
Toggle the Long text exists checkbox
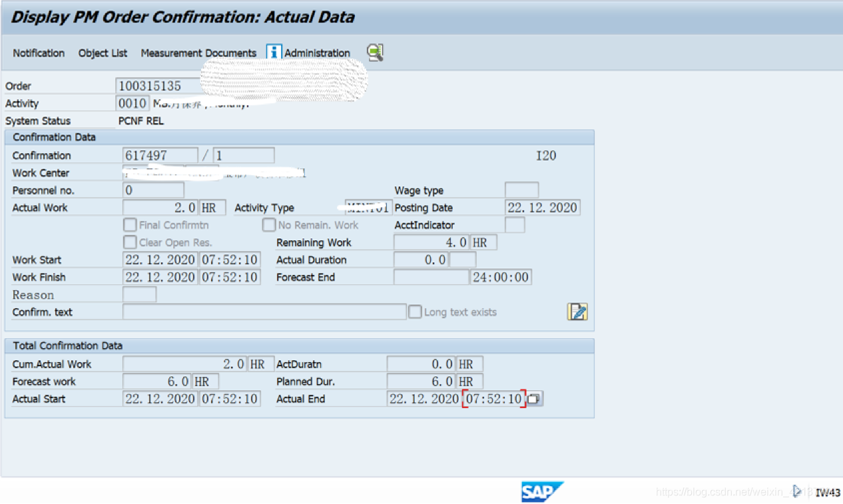(x=415, y=312)
